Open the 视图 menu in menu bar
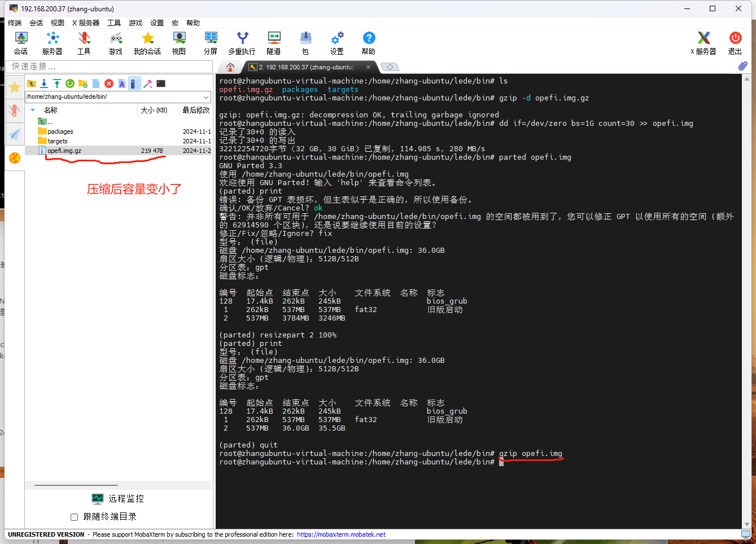This screenshot has width=756, height=544. click(58, 23)
